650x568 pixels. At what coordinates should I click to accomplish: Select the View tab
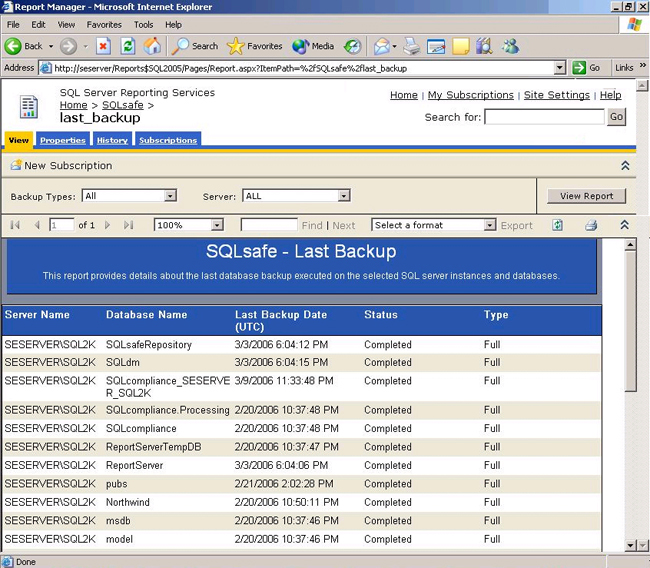point(19,140)
